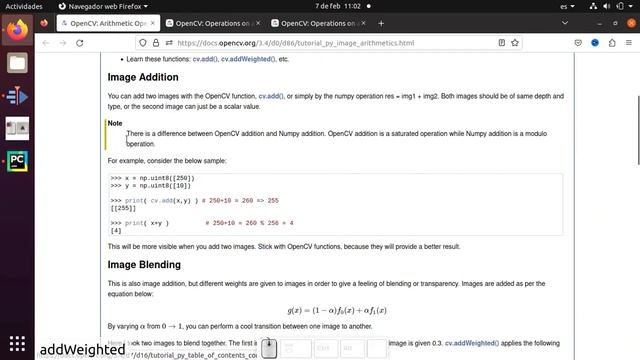This screenshot has width=640, height=360.
Task: Open the volume control icon
Action: point(607,6)
